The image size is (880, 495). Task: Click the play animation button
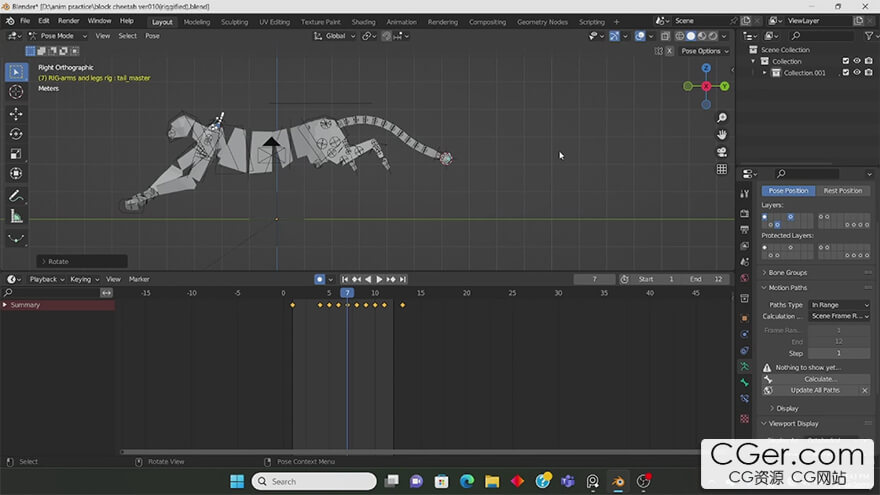pos(379,279)
